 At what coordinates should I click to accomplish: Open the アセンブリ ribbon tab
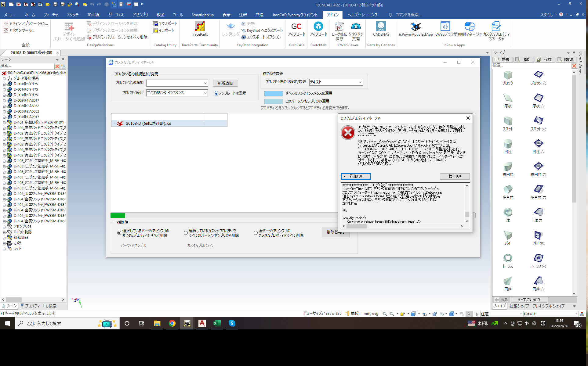(x=140, y=15)
